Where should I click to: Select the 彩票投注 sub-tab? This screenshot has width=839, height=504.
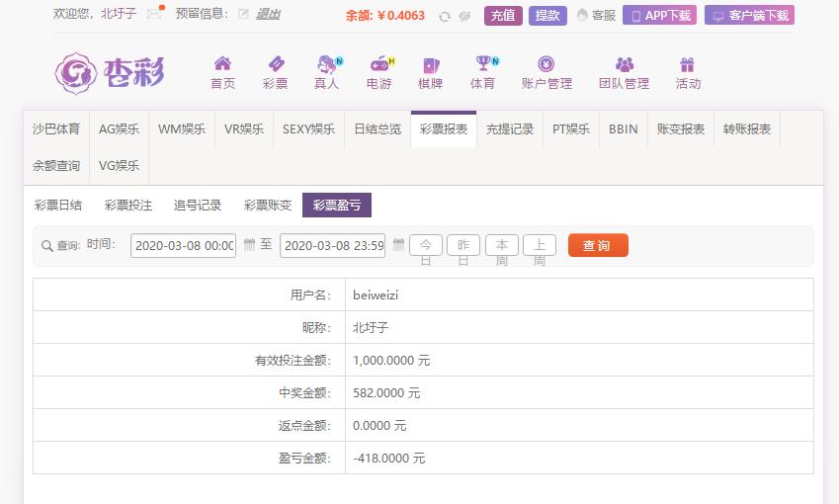click(128, 205)
